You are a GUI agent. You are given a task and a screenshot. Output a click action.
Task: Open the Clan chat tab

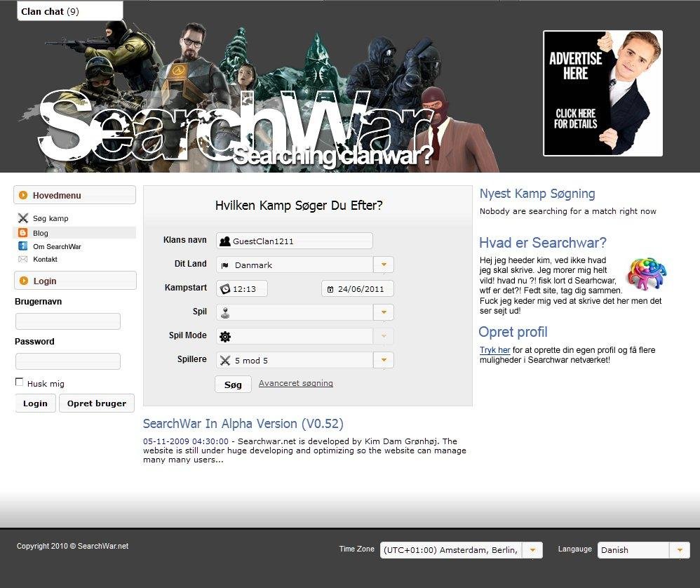coord(49,11)
